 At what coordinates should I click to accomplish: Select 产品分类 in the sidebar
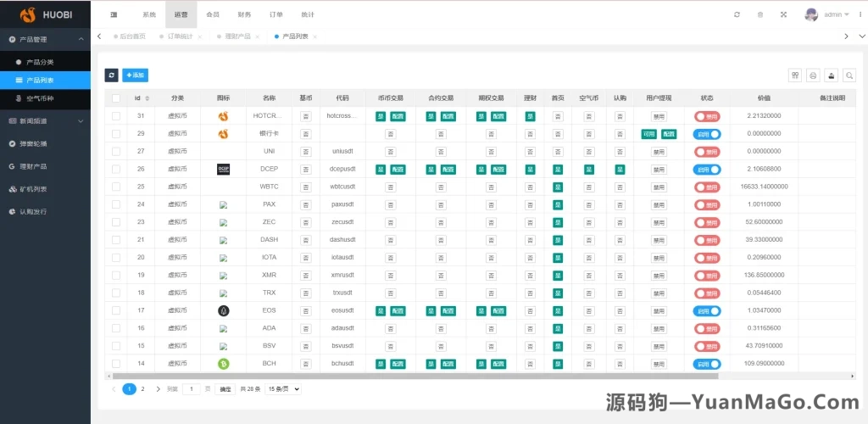tap(46, 62)
